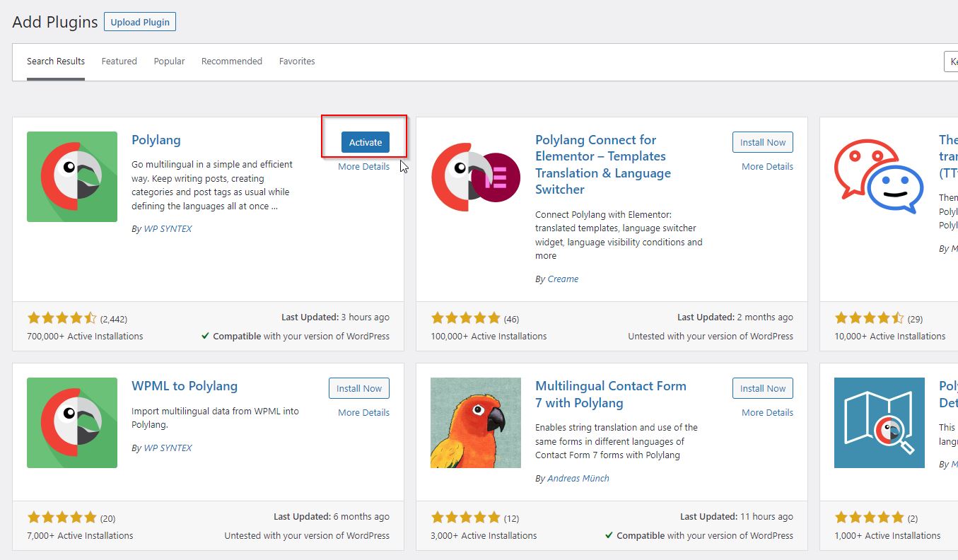Click the map with magnifier plugin icon
958x560 pixels.
tap(880, 423)
